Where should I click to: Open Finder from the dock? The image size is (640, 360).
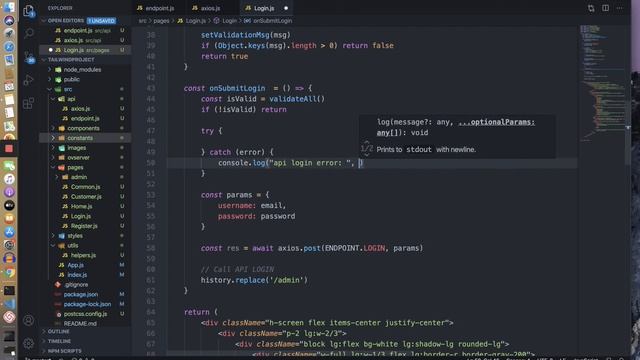tap(9, 7)
